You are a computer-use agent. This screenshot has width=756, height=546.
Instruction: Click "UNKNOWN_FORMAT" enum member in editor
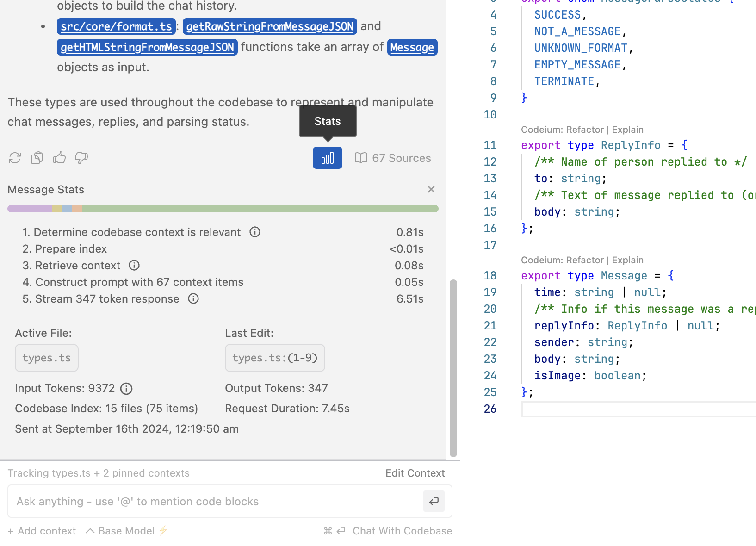point(581,48)
